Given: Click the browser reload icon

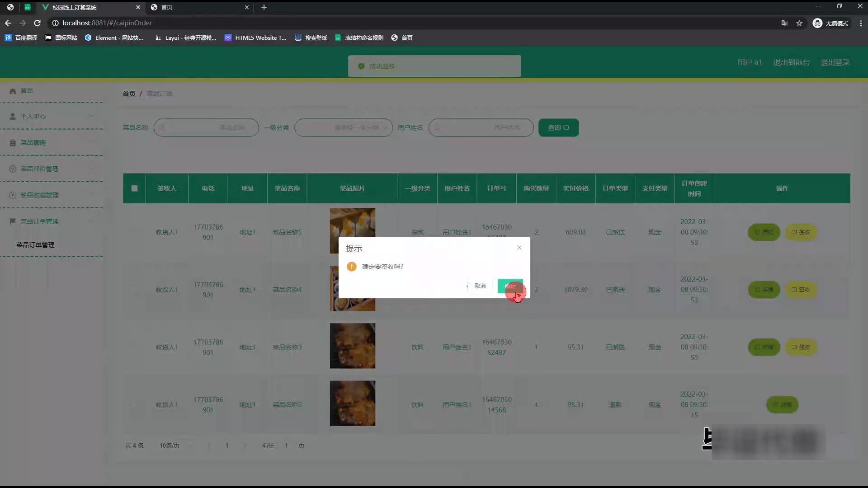Looking at the screenshot, I should [x=38, y=23].
